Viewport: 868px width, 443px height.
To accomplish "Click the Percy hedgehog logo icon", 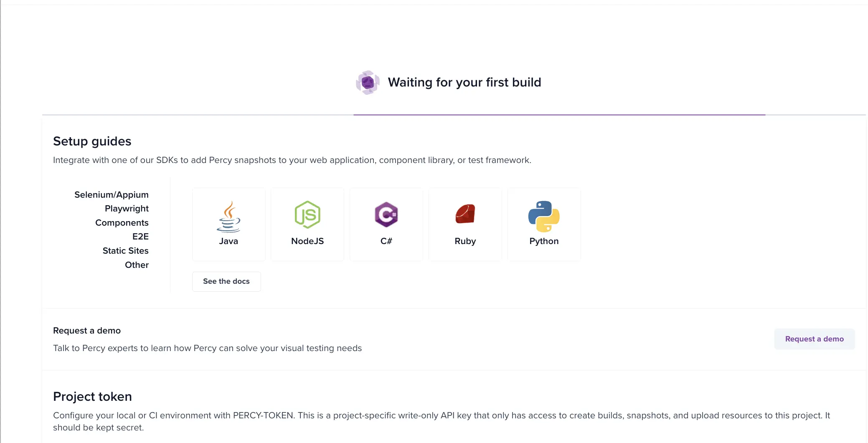I will [x=368, y=82].
